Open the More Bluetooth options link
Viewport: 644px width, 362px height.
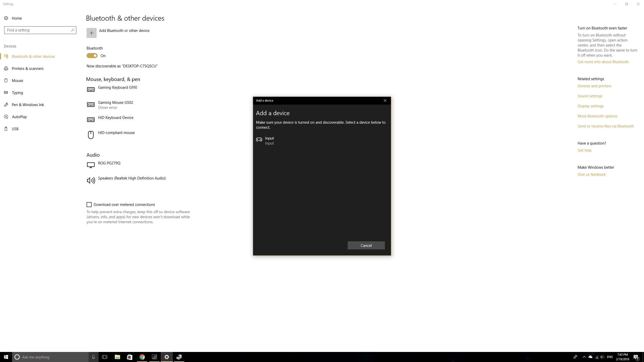coord(597,116)
